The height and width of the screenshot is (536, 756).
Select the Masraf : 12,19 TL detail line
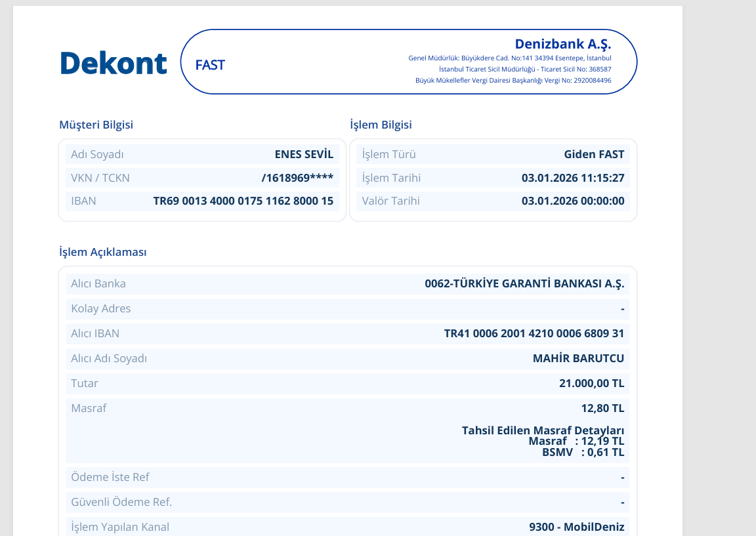(576, 441)
